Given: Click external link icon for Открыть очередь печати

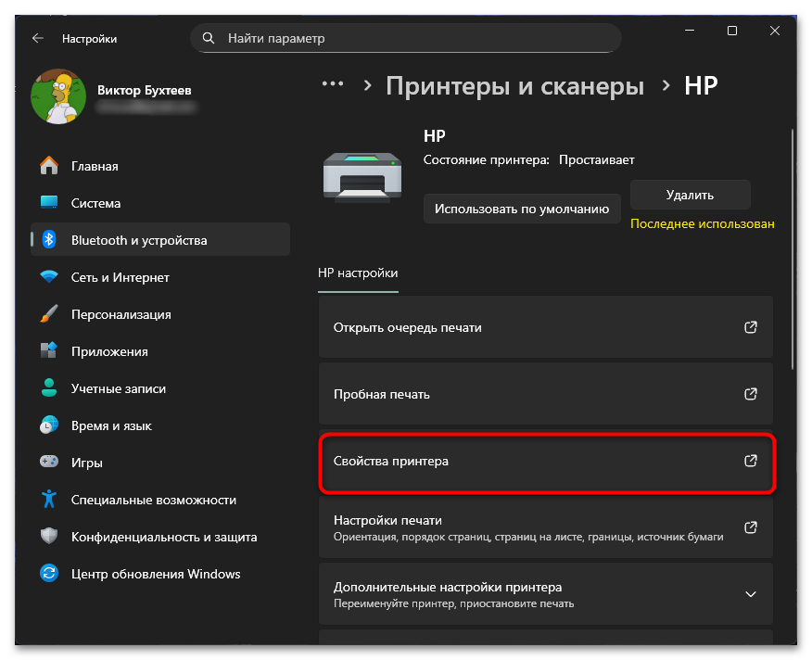Looking at the screenshot, I should point(751,327).
